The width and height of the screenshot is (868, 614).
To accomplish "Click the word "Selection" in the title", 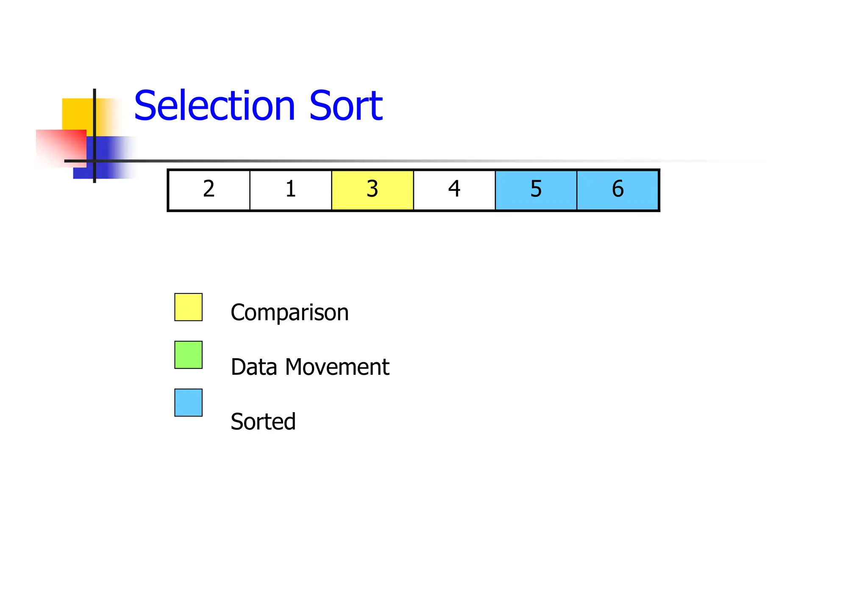I will [x=214, y=106].
